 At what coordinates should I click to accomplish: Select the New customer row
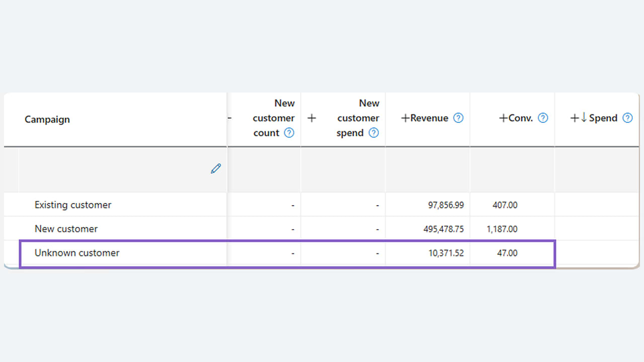pyautogui.click(x=66, y=229)
